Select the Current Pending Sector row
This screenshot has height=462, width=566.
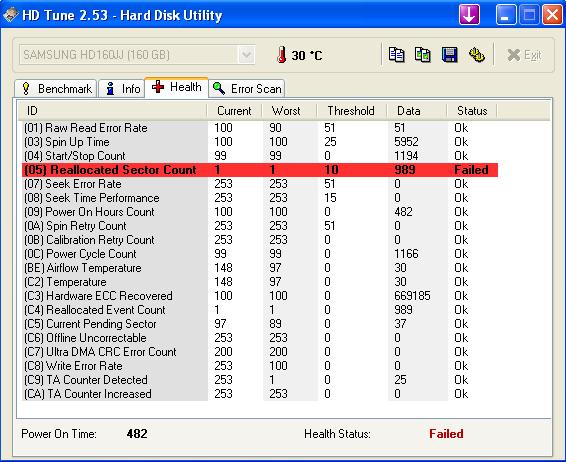[x=260, y=324]
